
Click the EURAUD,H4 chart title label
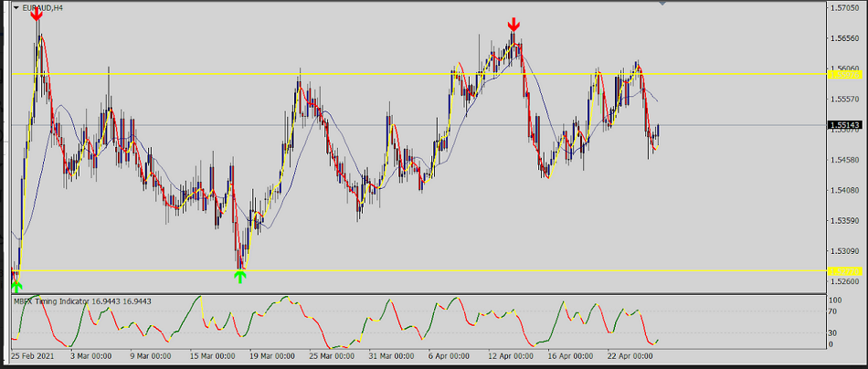43,8
